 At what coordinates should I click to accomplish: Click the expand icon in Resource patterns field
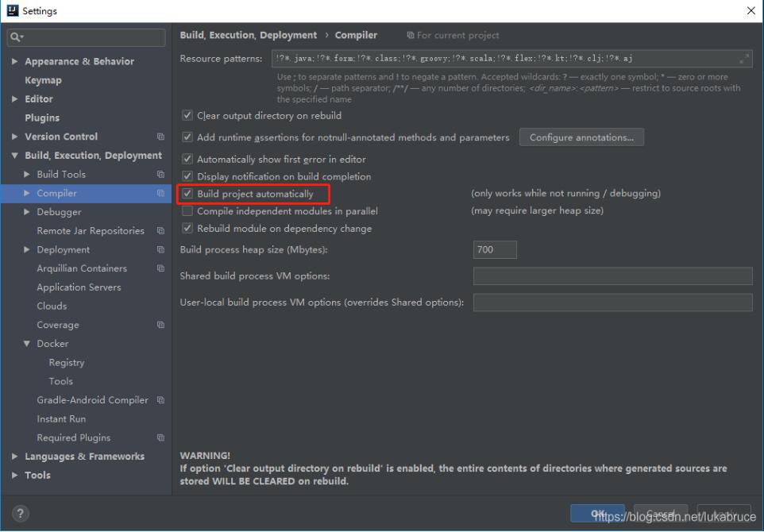744,59
